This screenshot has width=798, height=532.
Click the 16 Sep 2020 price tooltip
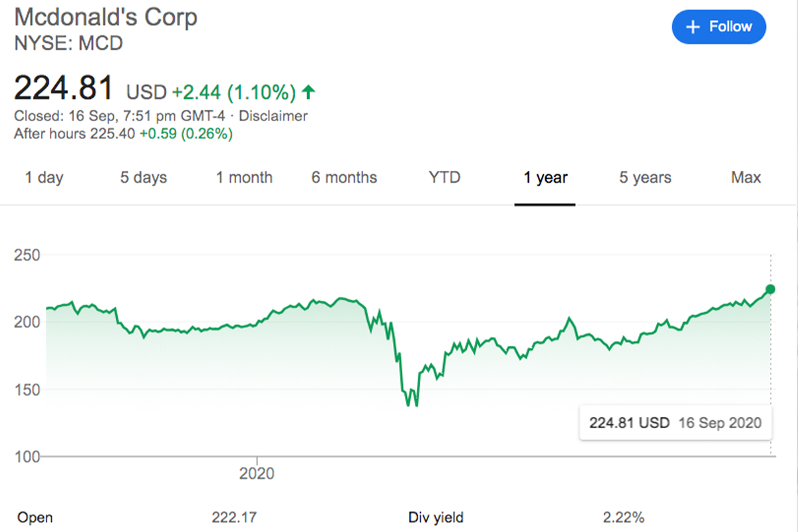click(x=675, y=423)
